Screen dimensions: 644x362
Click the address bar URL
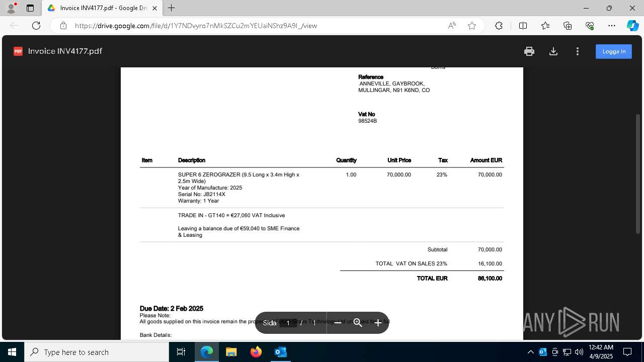[x=196, y=26]
